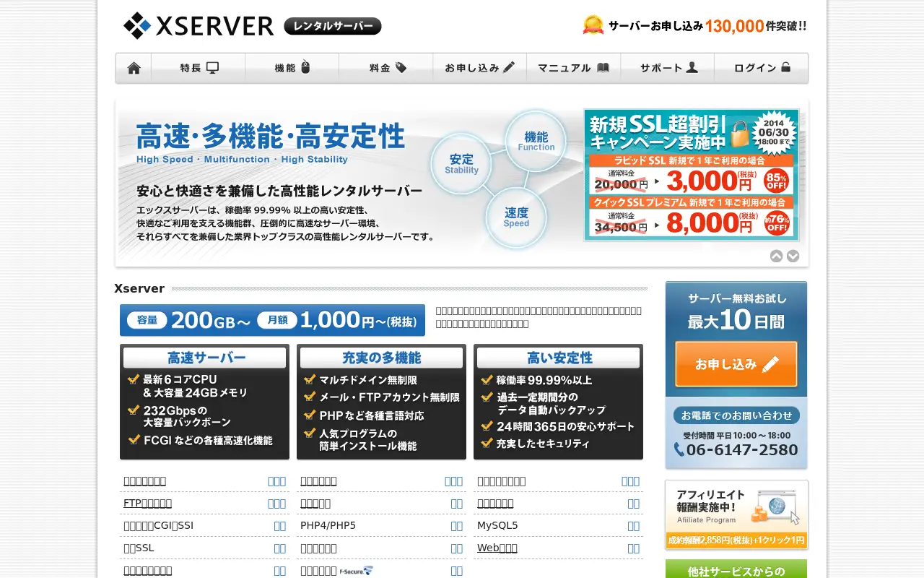Click the blue link in the Web row
Viewport: 924px width, 578px height.
633,548
